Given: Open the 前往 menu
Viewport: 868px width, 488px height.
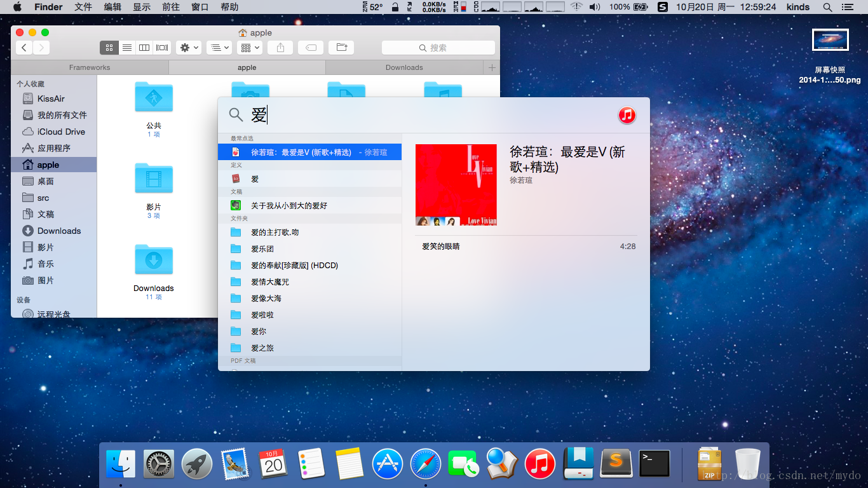Looking at the screenshot, I should click(x=171, y=7).
